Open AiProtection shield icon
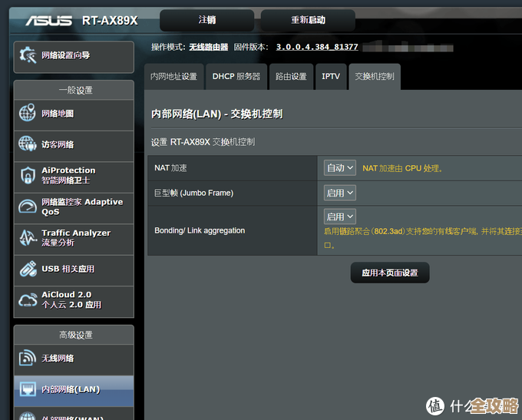The width and height of the screenshot is (522, 420). click(28, 175)
